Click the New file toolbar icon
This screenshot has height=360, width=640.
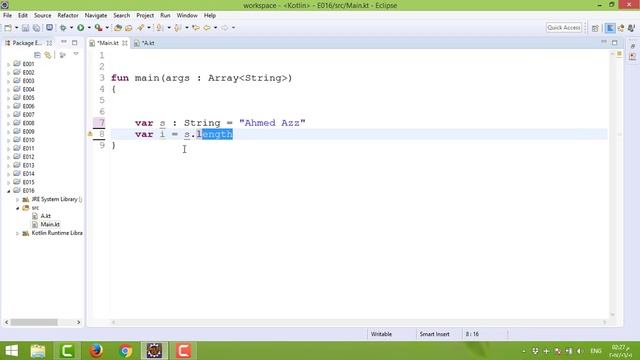8,28
